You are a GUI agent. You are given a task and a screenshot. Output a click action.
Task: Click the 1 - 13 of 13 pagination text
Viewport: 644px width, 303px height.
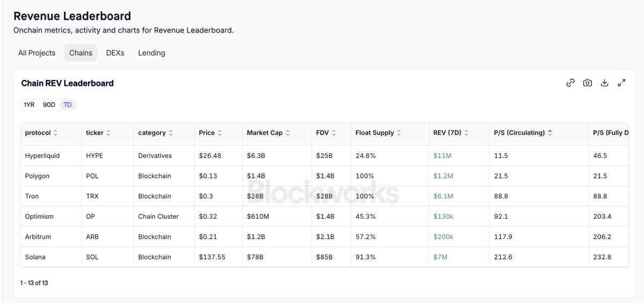(34, 283)
